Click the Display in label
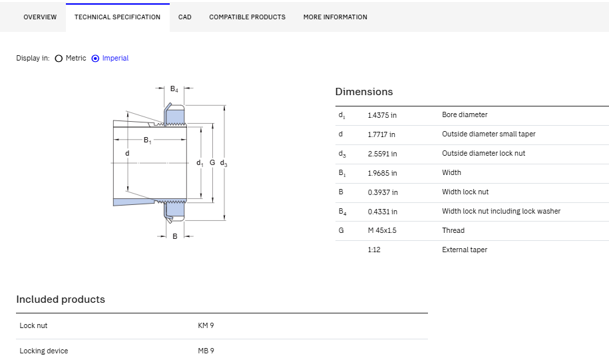609x364 pixels. (x=33, y=59)
